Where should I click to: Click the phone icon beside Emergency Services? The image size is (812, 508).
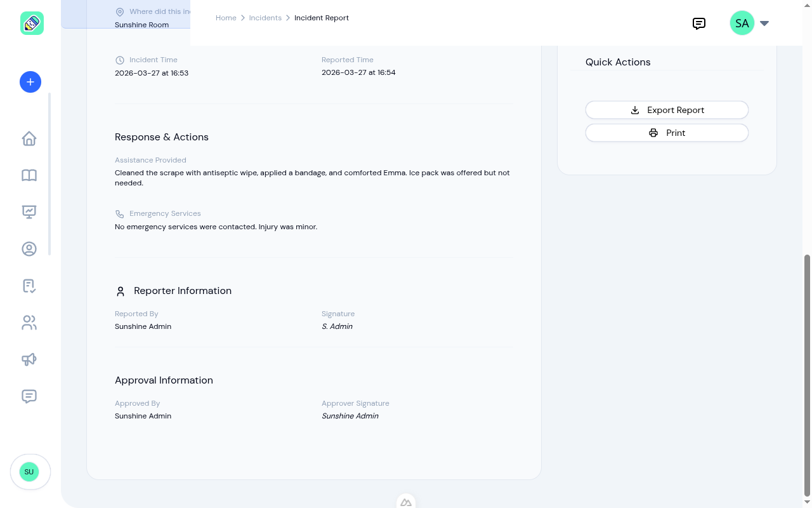(120, 214)
